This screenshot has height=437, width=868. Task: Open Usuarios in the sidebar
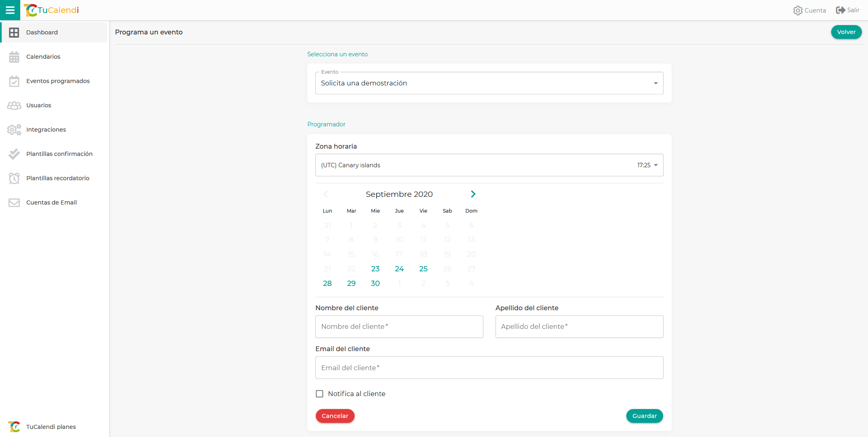tap(54, 105)
